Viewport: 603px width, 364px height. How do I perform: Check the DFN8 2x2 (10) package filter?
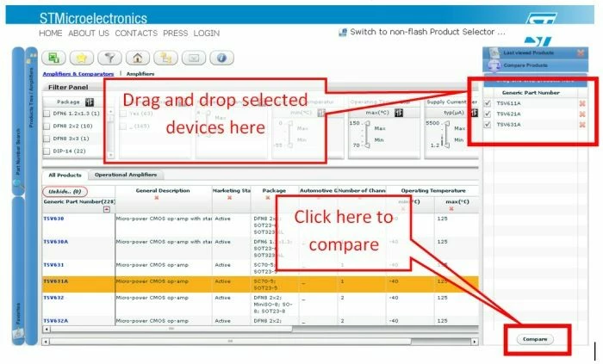47,126
